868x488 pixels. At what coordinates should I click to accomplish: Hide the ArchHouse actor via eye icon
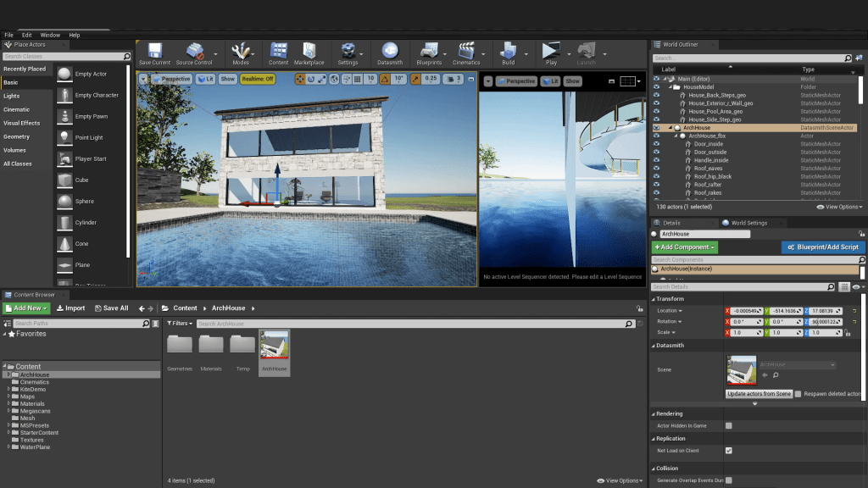tap(656, 128)
